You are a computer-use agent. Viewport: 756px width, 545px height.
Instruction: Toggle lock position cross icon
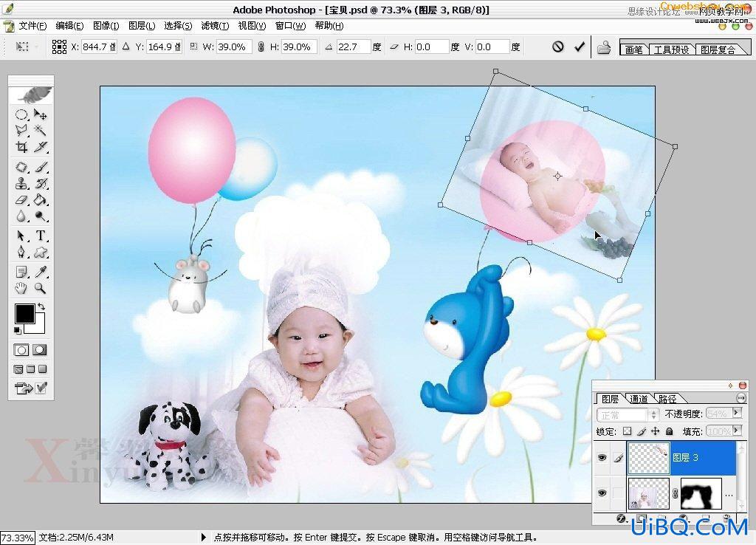656,431
